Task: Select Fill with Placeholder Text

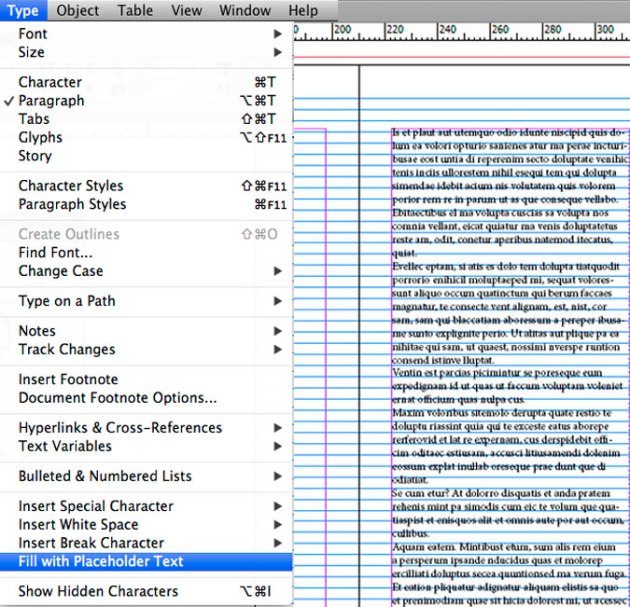Action: 101,561
